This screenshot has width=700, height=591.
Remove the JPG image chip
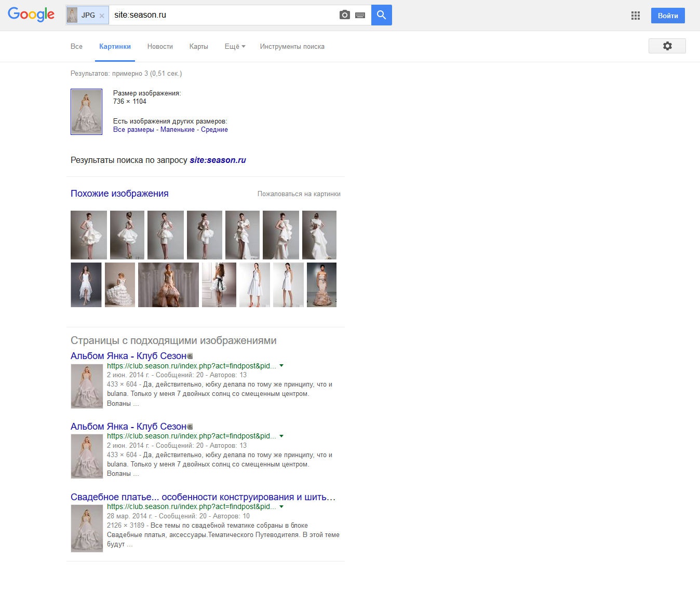102,16
